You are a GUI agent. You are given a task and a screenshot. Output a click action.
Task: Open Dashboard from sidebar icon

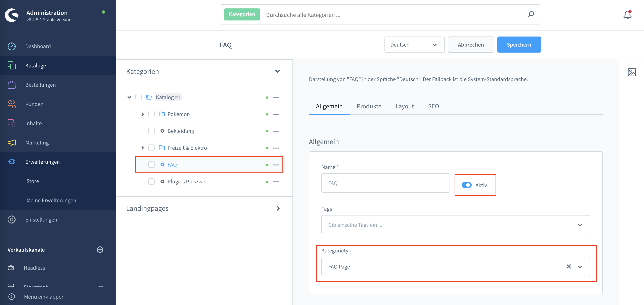pyautogui.click(x=11, y=46)
